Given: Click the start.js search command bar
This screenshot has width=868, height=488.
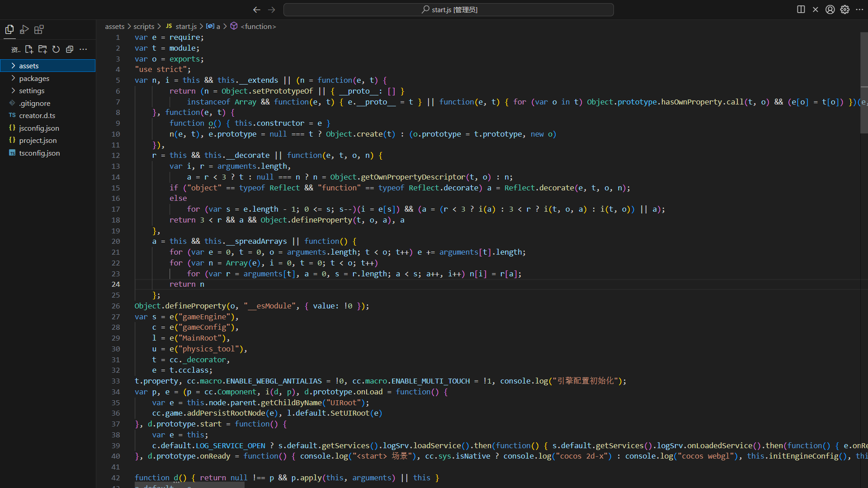Looking at the screenshot, I should click(448, 9).
